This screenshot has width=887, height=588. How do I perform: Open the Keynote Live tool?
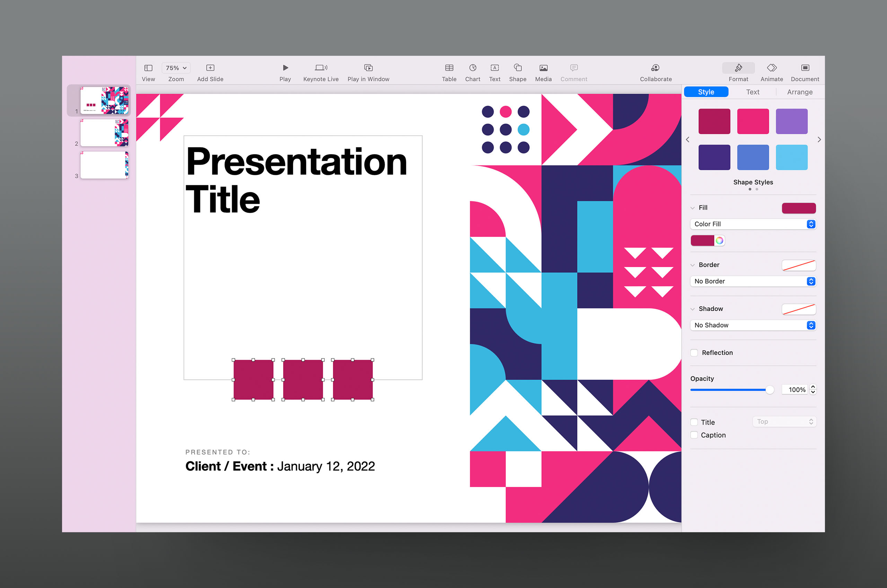point(321,68)
